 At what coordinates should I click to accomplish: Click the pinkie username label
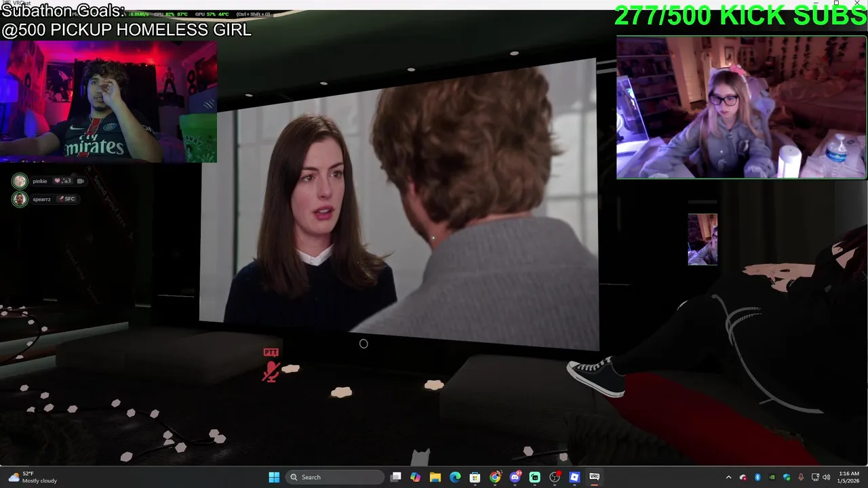39,182
